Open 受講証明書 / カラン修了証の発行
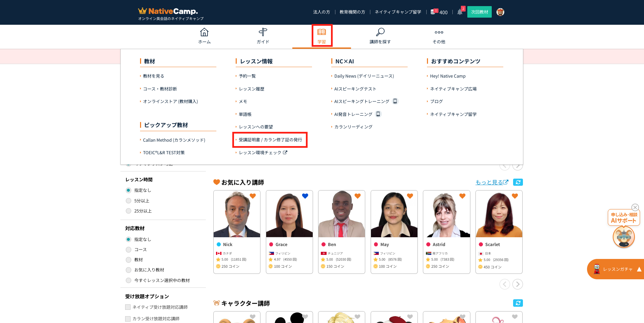The width and height of the screenshot is (644, 323). tap(270, 140)
